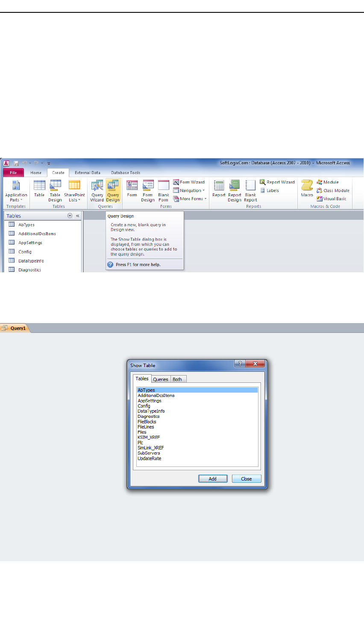Open the File tab
This screenshot has height=644, width=364.
click(x=13, y=173)
